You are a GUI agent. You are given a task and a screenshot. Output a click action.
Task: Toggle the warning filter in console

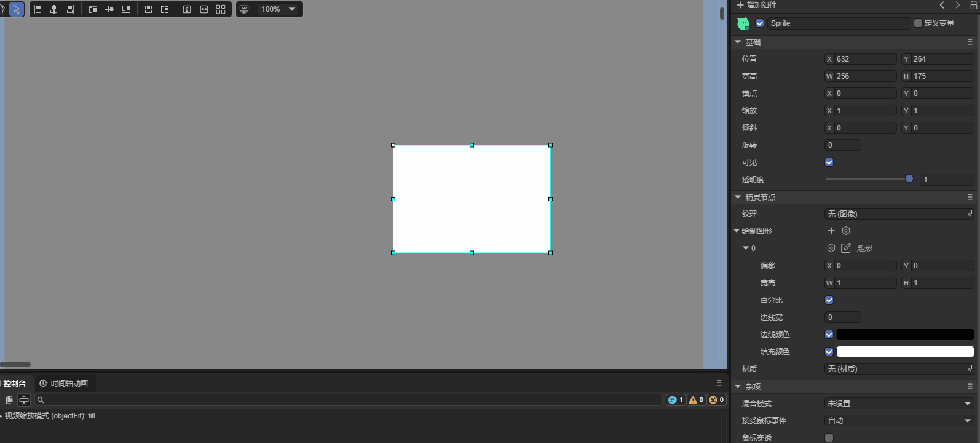tap(696, 400)
